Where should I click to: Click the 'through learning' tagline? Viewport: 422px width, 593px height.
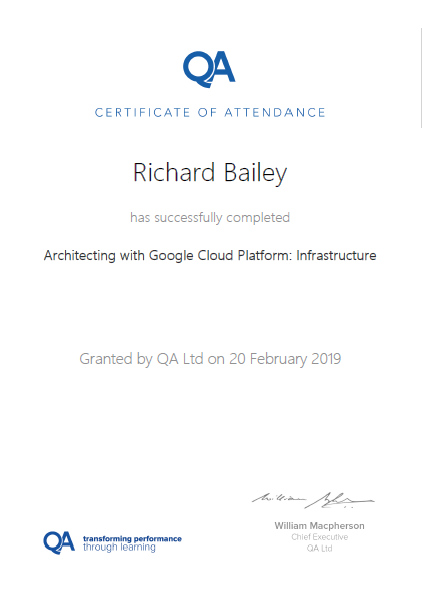[x=119, y=547]
